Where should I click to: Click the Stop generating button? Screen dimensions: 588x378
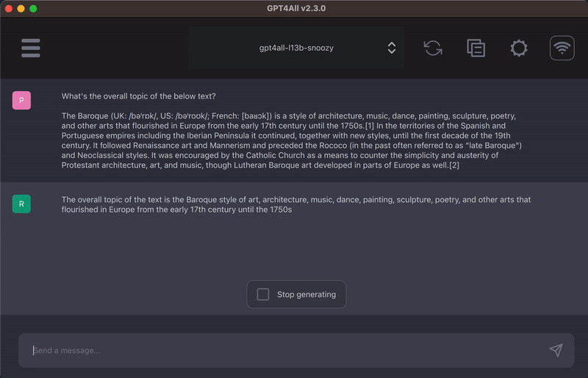(296, 294)
